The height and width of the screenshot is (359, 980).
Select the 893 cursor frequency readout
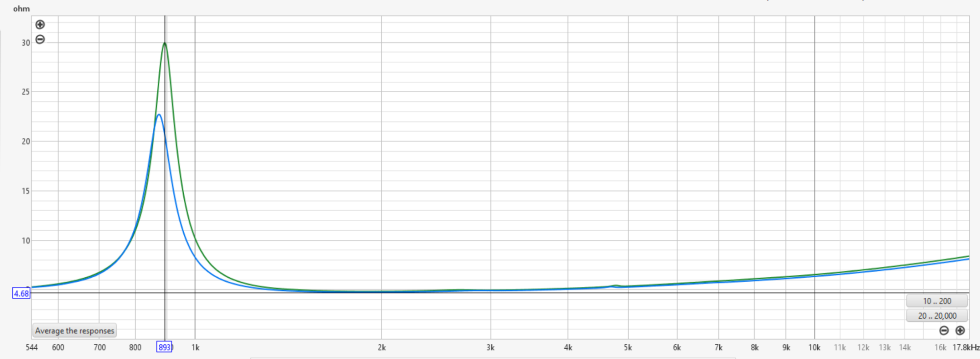point(164,347)
